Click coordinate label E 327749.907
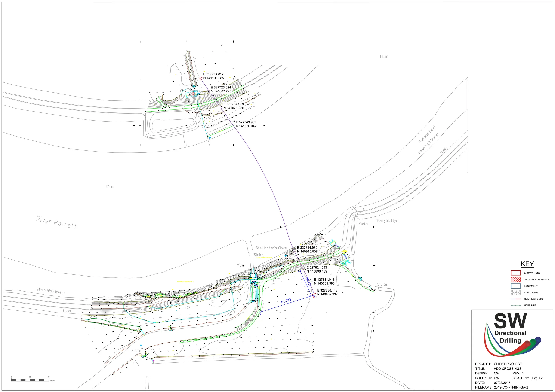555x392 pixels. (246, 122)
